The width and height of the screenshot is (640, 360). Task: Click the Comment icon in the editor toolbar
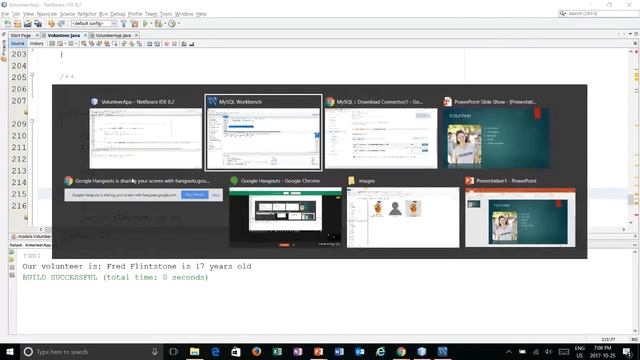click(184, 44)
